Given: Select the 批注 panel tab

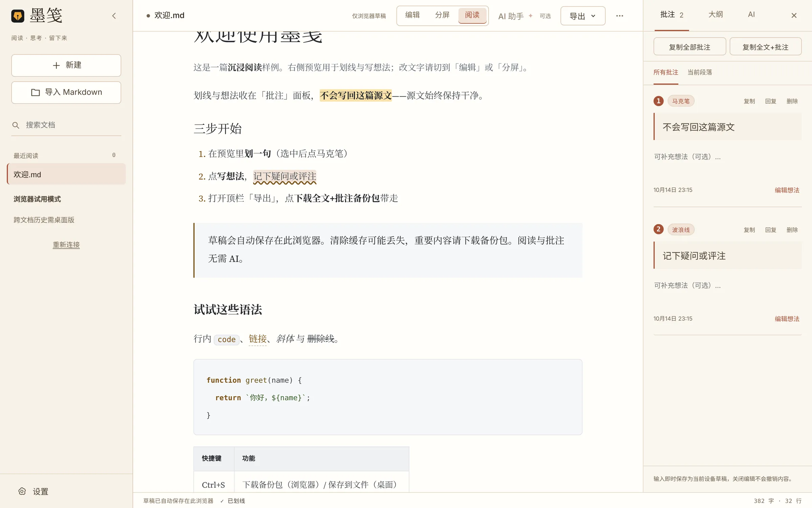Looking at the screenshot, I should click(672, 15).
